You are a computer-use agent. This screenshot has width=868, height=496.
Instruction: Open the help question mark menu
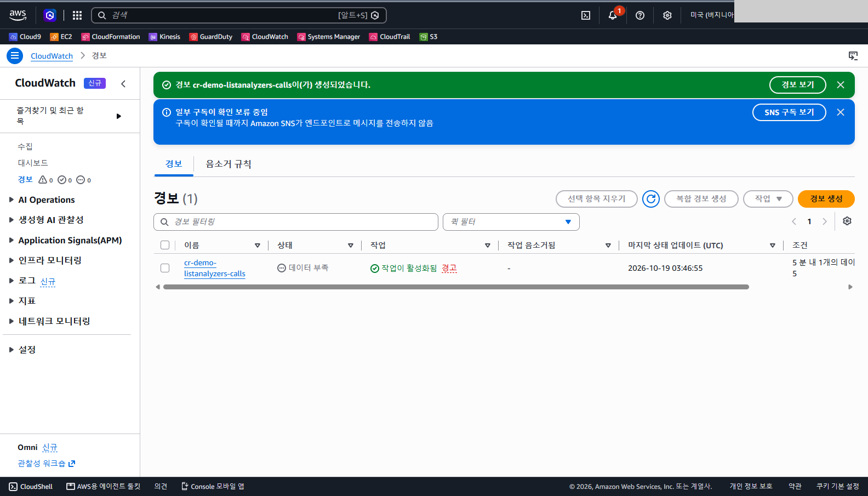640,15
